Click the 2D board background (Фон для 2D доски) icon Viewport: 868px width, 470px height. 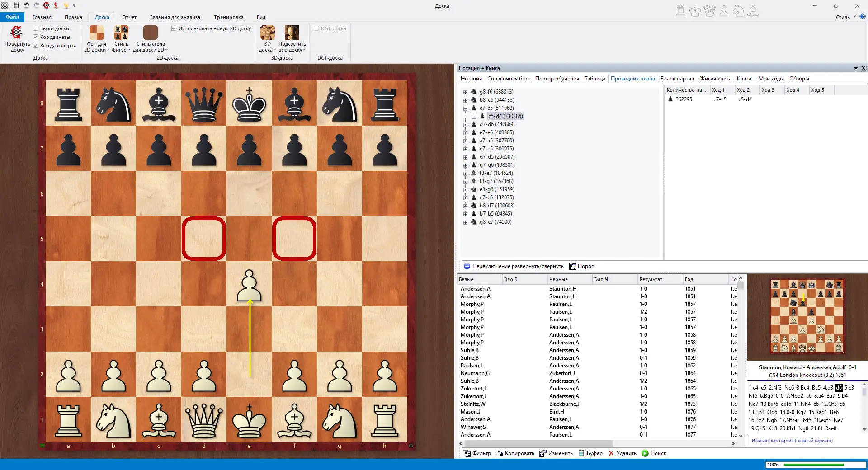coord(96,33)
